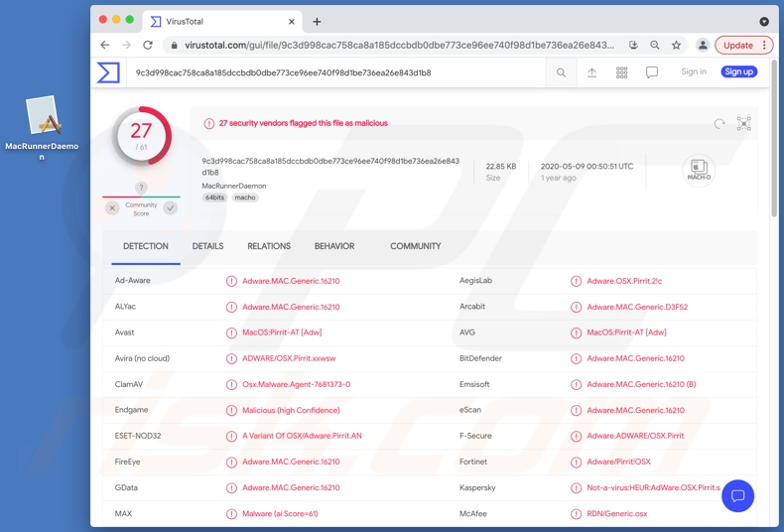Click the community score question mark icon
The height and width of the screenshot is (532, 784).
(141, 188)
